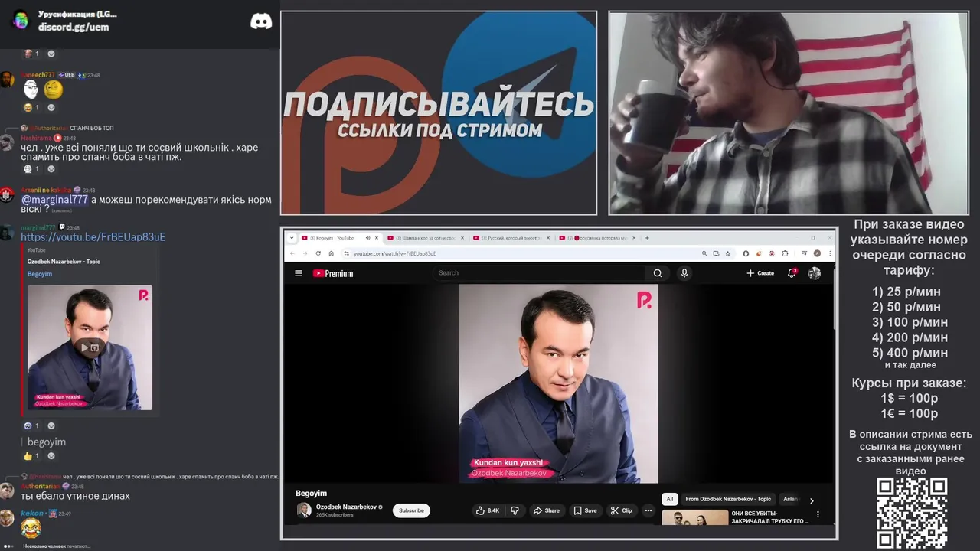Close the Begoyim YouTube tab
Viewport: 980px width, 551px height.
[x=377, y=238]
